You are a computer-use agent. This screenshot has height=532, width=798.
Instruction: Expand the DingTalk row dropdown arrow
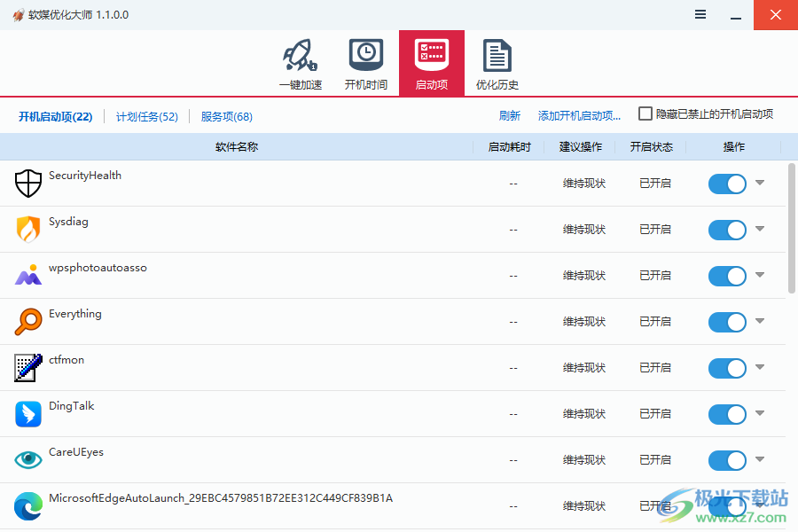click(760, 414)
